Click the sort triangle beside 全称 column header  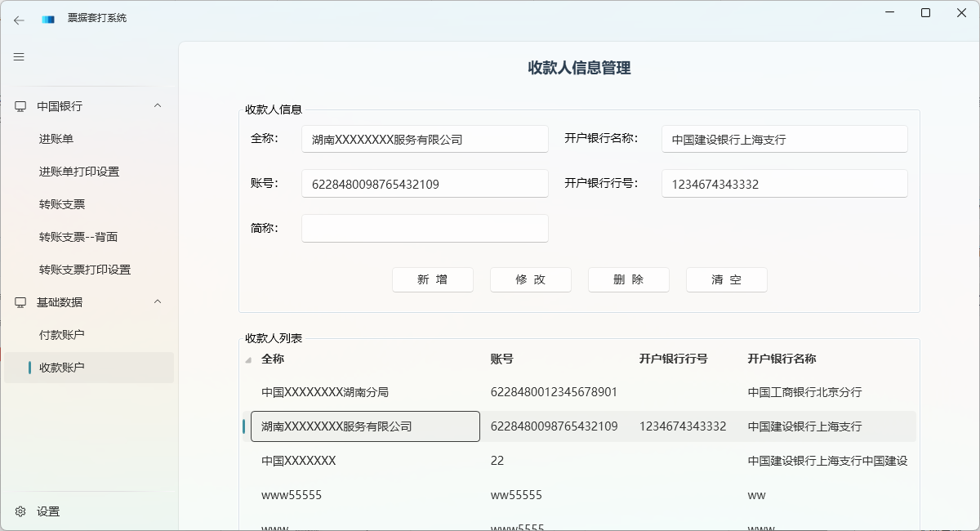[250, 359]
